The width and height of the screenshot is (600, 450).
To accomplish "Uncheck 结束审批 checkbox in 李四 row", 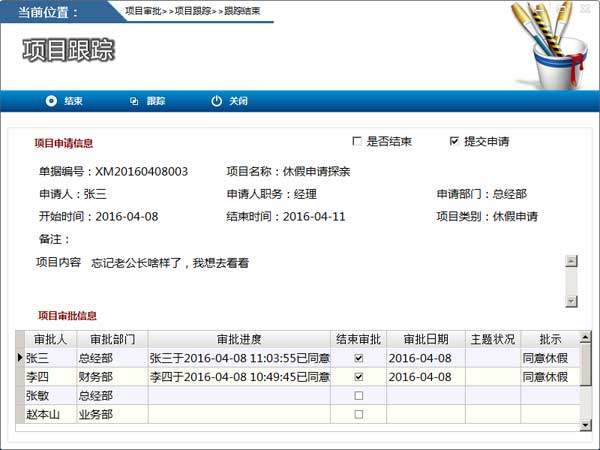I will coord(359,377).
